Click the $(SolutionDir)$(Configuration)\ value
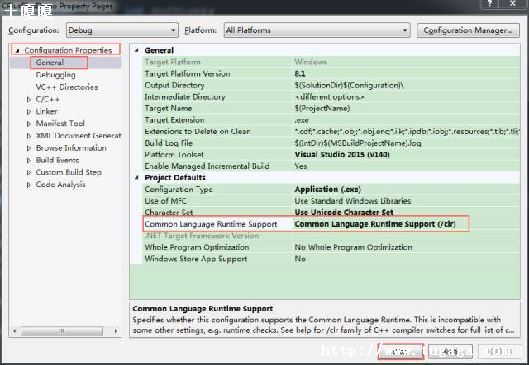This screenshot has width=529, height=365. [x=349, y=85]
